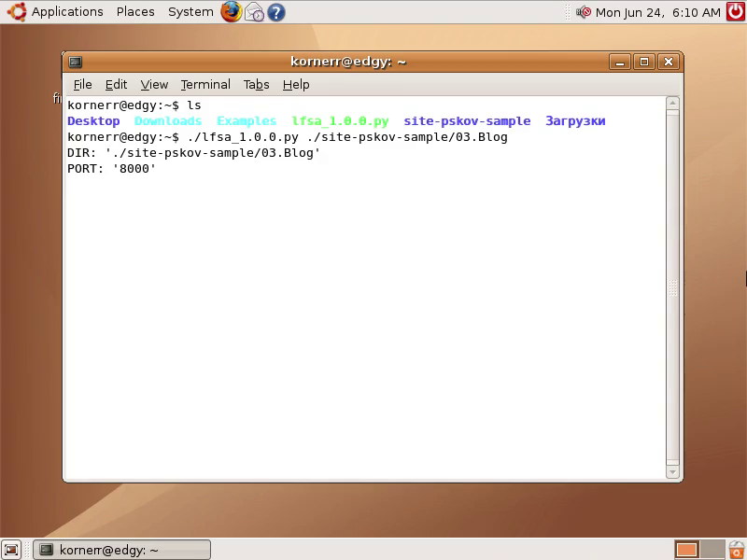This screenshot has width=747, height=560.
Task: Click the red power quit icon
Action: 736,12
